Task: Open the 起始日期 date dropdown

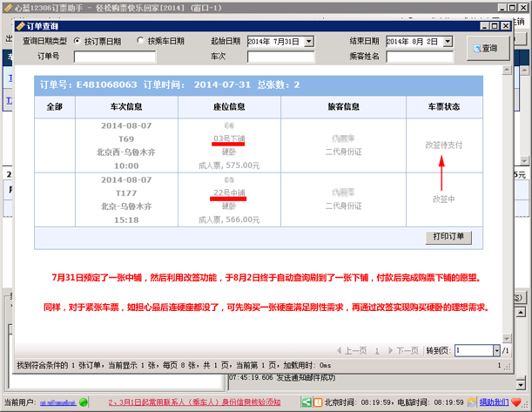Action: pyautogui.click(x=307, y=41)
